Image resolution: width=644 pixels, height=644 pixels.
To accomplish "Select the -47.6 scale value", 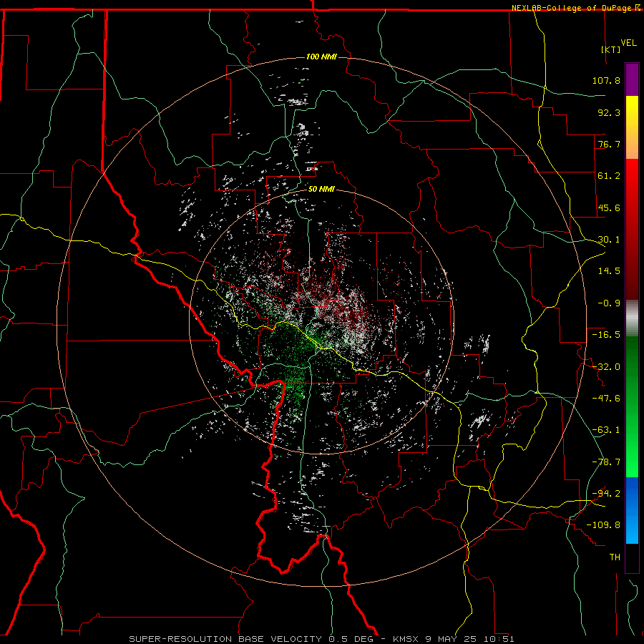I will click(x=606, y=399).
